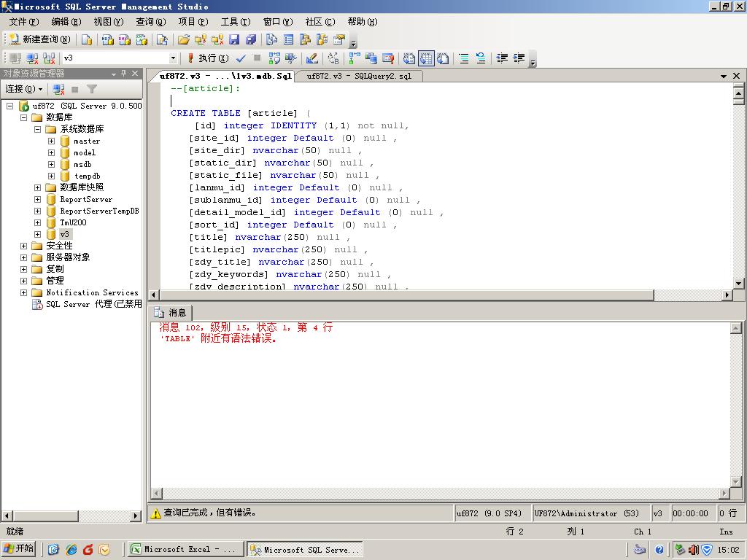
Task: Open Registered Servers toolbar icon
Action: (x=271, y=39)
